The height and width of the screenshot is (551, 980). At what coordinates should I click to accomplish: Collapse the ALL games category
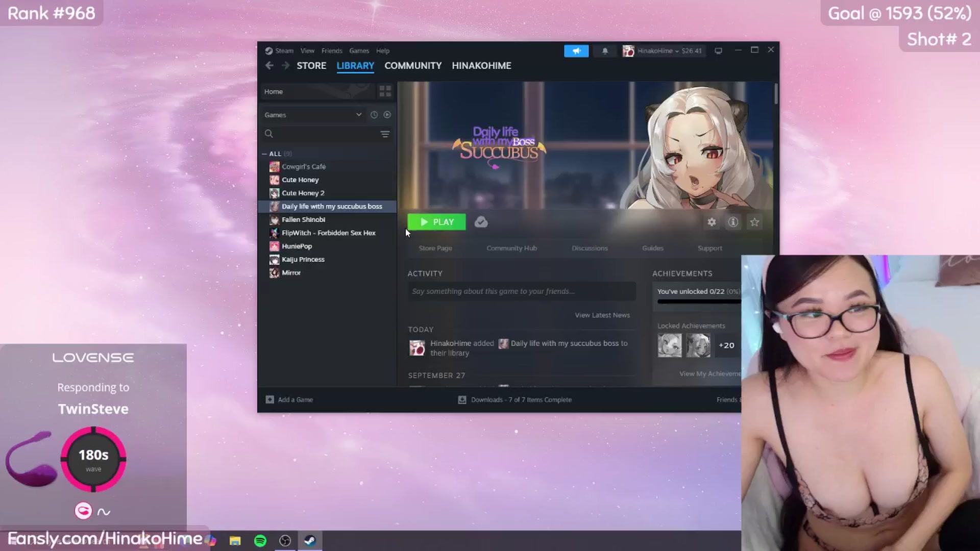pyautogui.click(x=264, y=154)
